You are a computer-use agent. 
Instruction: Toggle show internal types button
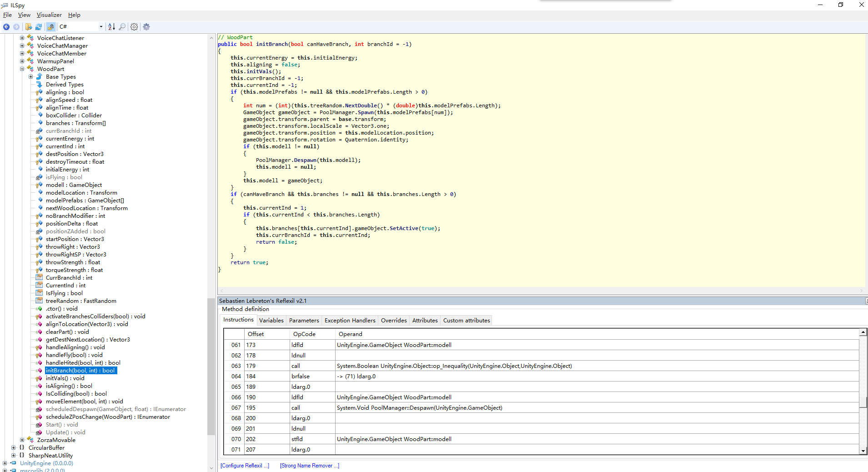tap(50, 27)
